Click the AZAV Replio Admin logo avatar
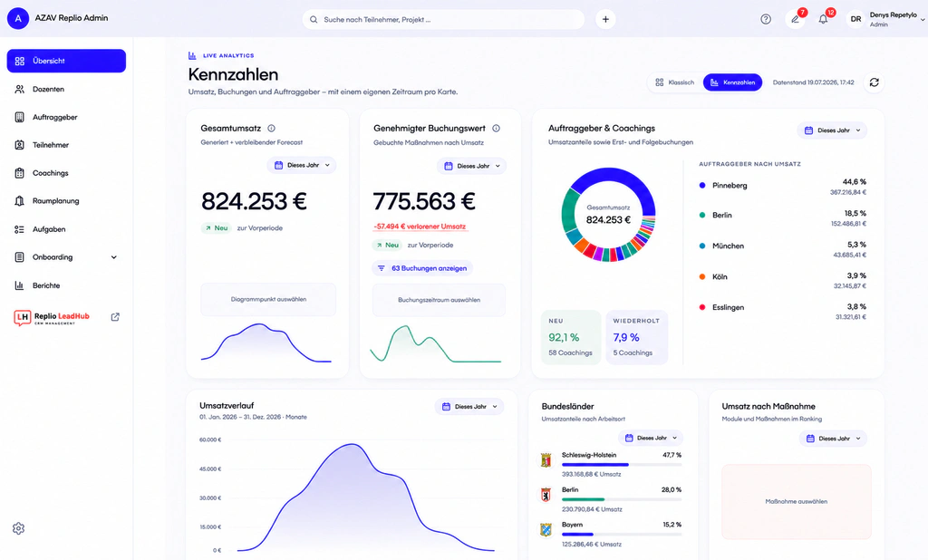 18,18
